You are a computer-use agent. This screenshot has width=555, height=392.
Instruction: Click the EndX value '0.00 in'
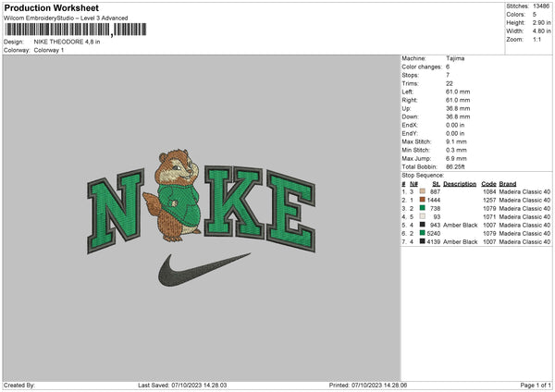(455, 125)
